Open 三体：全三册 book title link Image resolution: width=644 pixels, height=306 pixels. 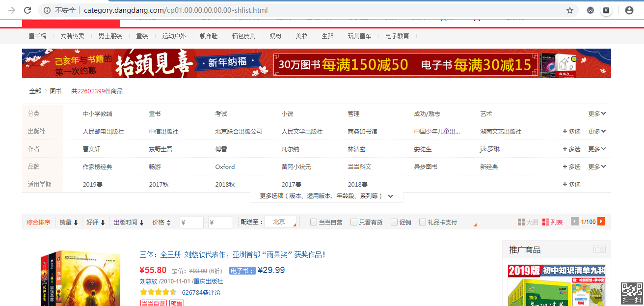click(232, 254)
